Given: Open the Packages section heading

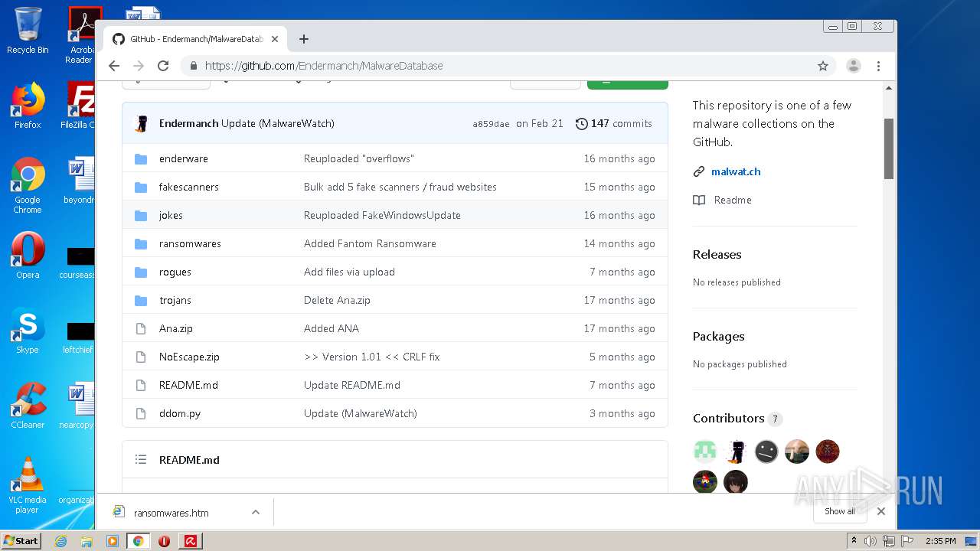Looking at the screenshot, I should point(718,336).
